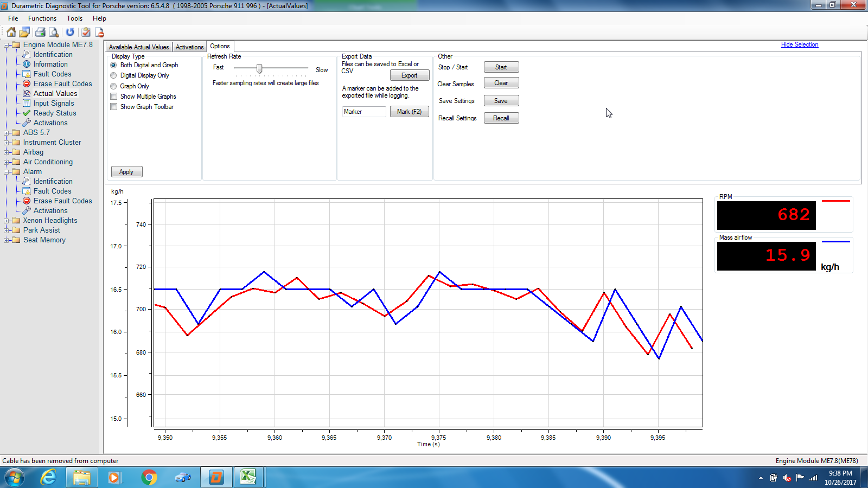This screenshot has width=868, height=488.
Task: Open Windows Media Player from taskbar
Action: (114, 477)
